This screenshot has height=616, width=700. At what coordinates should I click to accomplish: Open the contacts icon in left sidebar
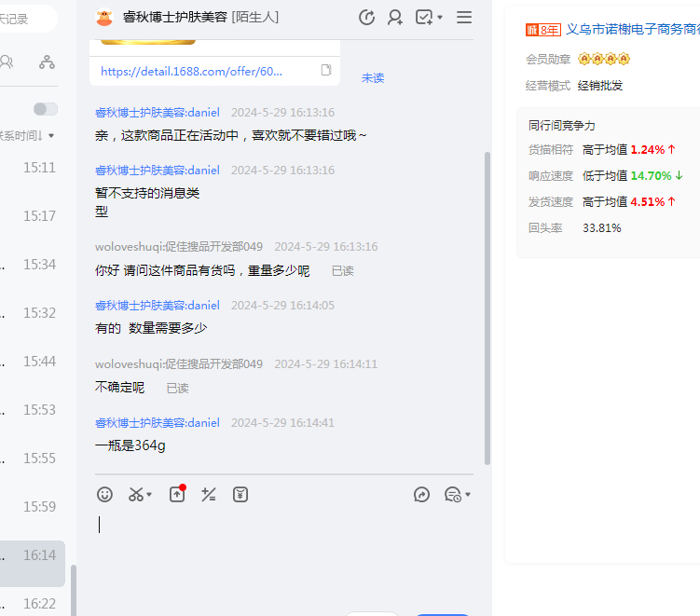click(x=7, y=62)
